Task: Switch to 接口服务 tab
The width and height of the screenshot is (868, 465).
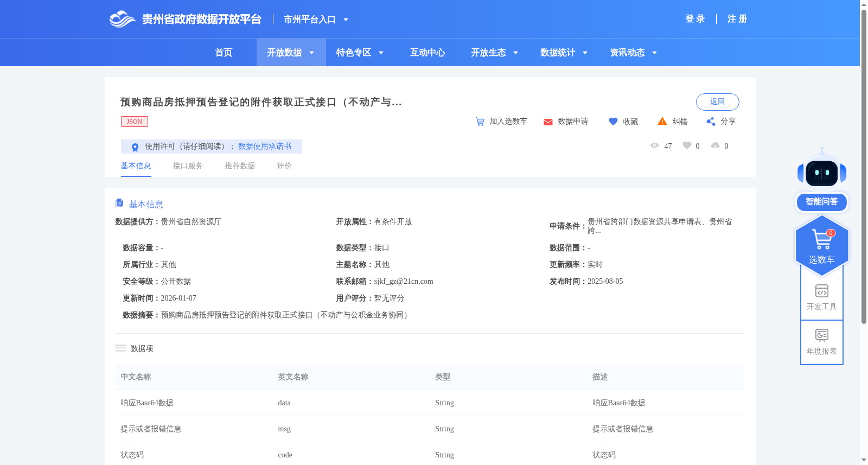Action: 188,166
